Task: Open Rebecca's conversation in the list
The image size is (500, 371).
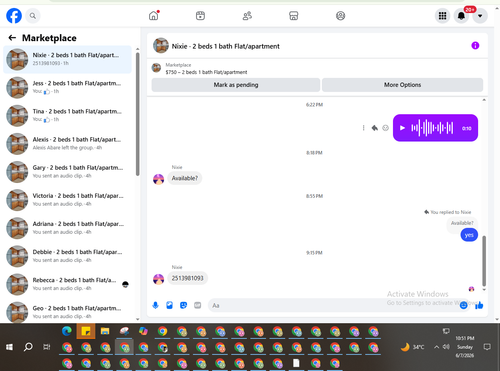Action: [x=67, y=284]
